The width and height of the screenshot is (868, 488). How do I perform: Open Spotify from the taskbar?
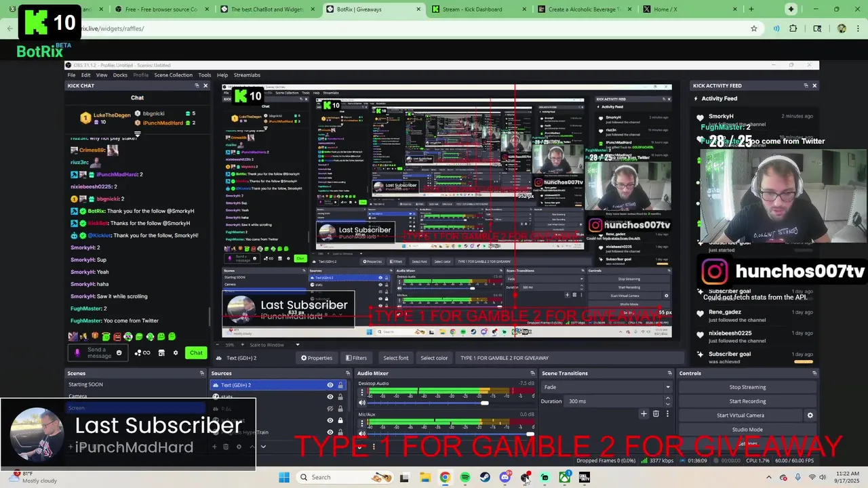coord(465,477)
